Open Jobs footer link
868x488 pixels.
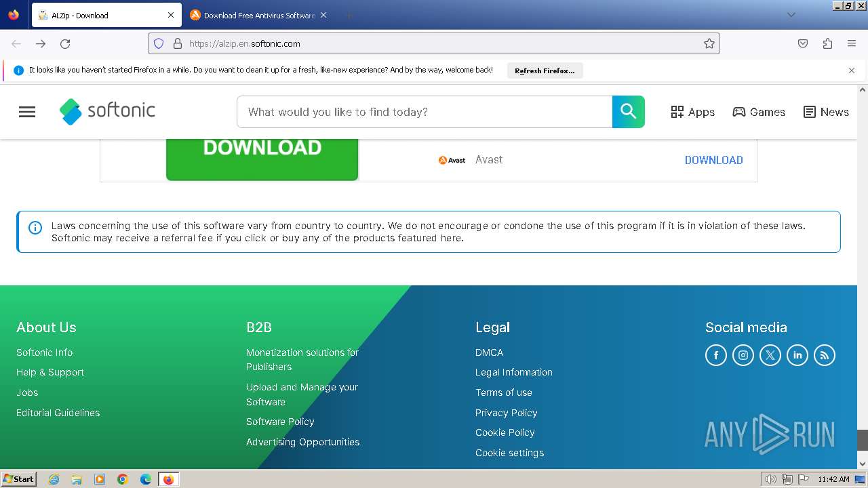27,392
